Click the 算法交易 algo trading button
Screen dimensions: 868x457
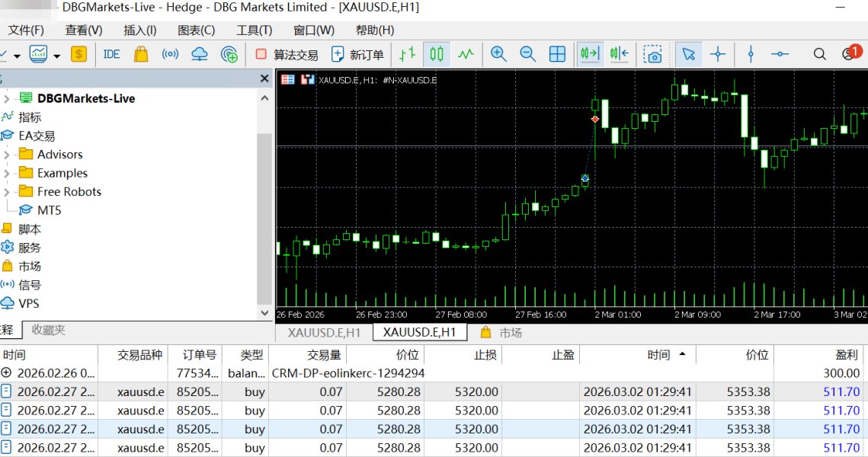tap(287, 54)
